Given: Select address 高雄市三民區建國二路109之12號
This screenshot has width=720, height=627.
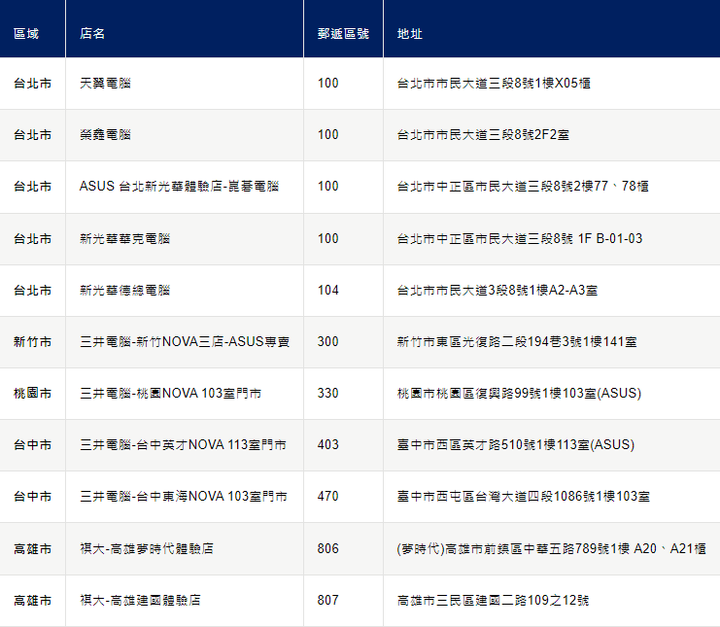Looking at the screenshot, I should coord(493,600).
